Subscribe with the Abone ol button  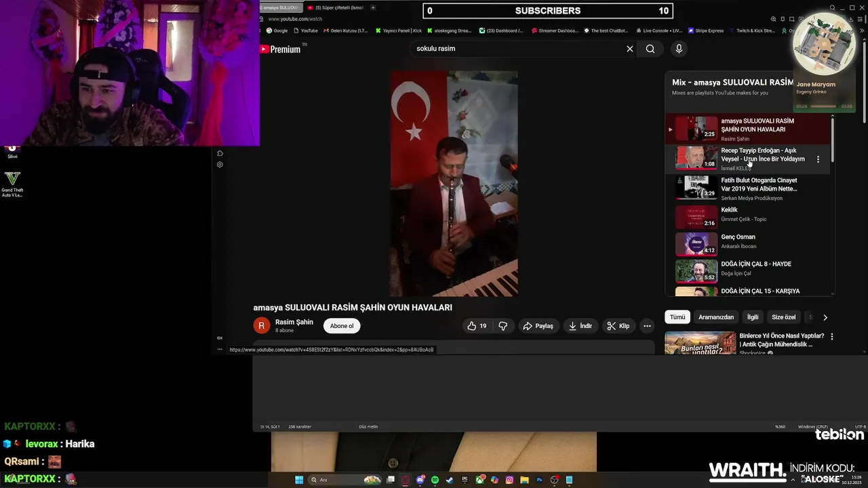point(342,326)
